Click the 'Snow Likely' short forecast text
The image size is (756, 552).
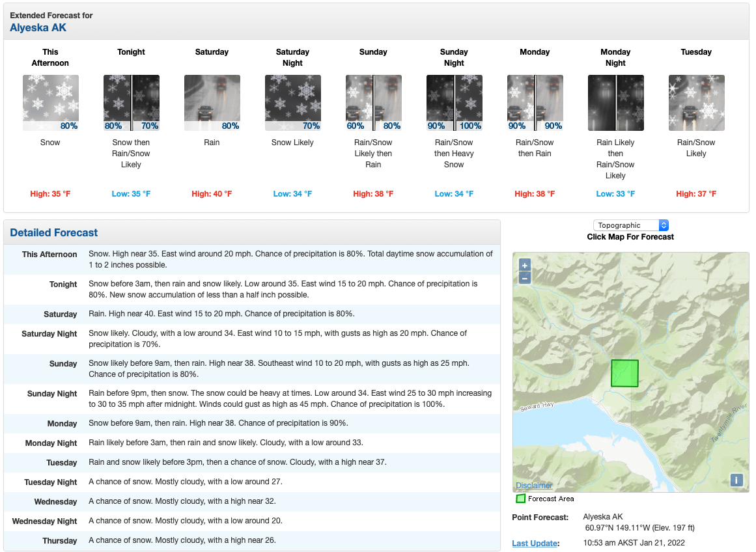pos(292,143)
